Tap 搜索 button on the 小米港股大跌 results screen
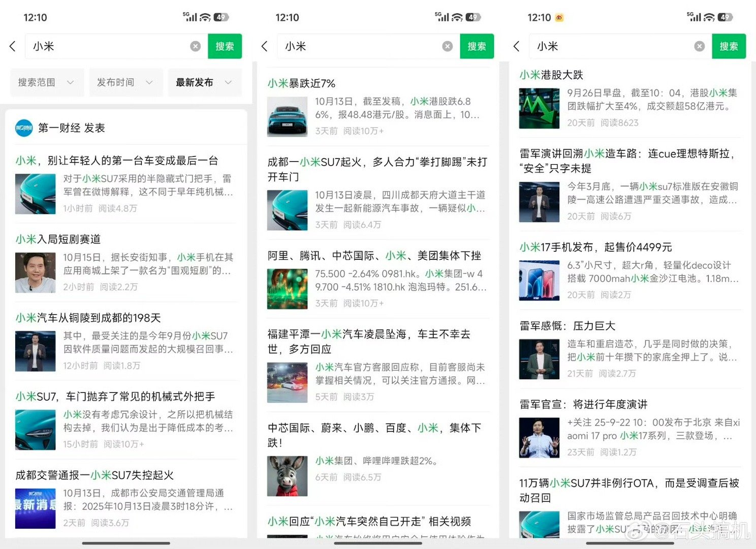Screen dimensions: 756x549 [729, 46]
